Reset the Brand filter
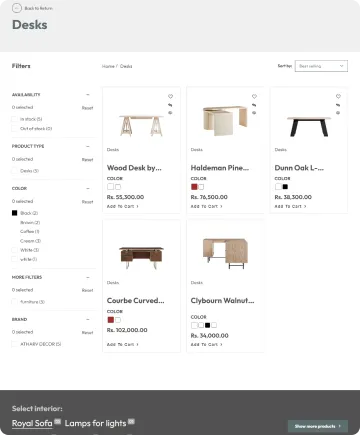This screenshot has width=360, height=435. 87,333
